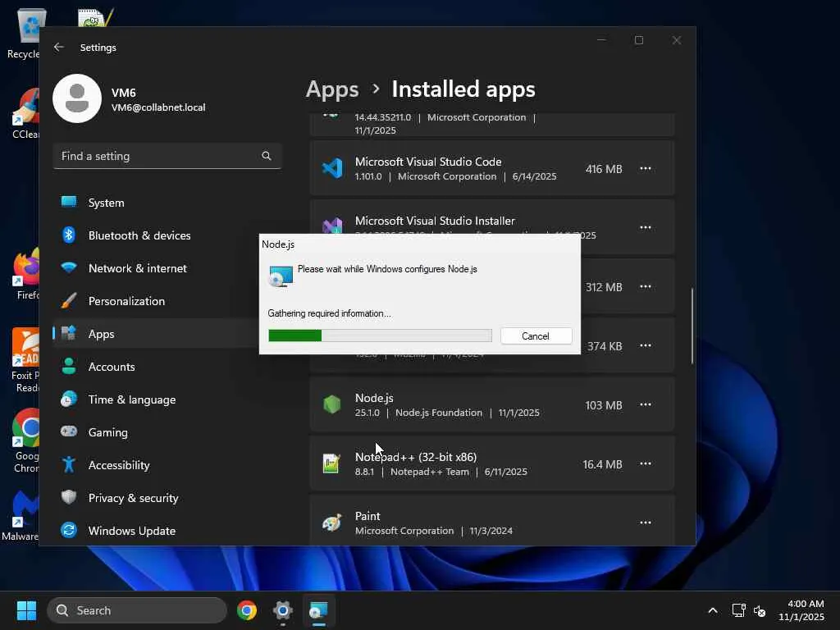Click the Notepad++ app icon
Screen dimensions: 840x630
tap(332, 463)
